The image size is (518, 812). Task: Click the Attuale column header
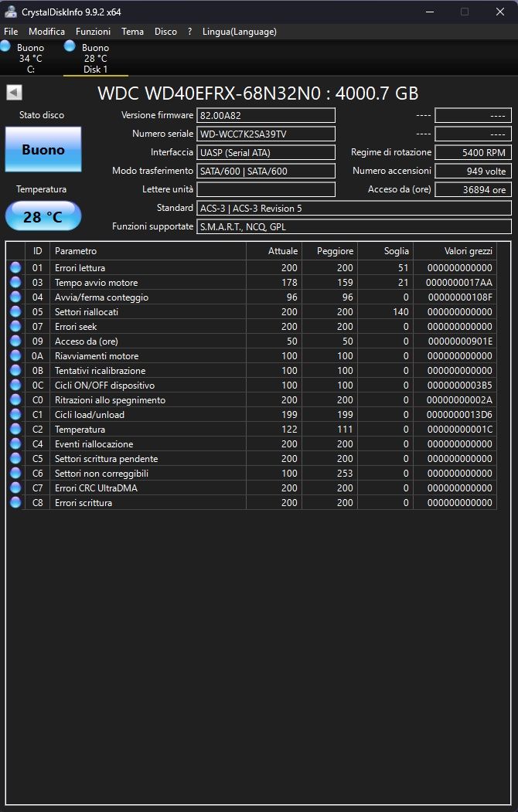(274, 251)
